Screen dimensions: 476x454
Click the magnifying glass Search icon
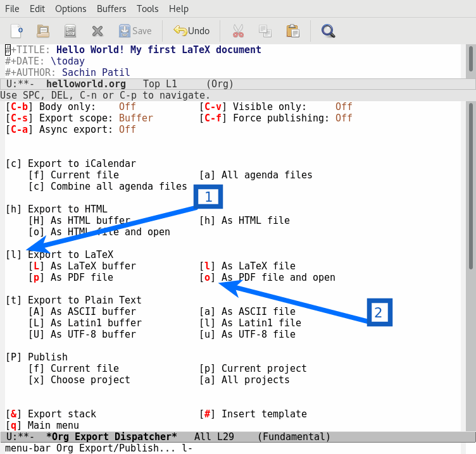pos(328,30)
